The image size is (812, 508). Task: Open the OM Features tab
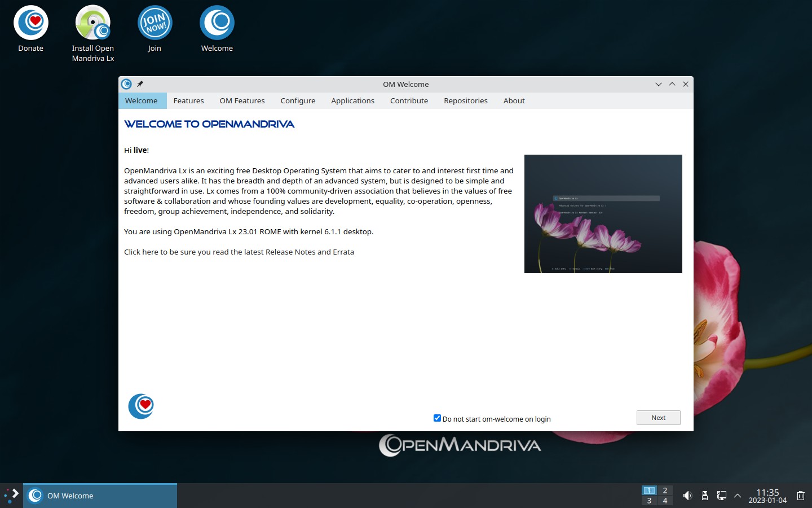click(x=242, y=100)
